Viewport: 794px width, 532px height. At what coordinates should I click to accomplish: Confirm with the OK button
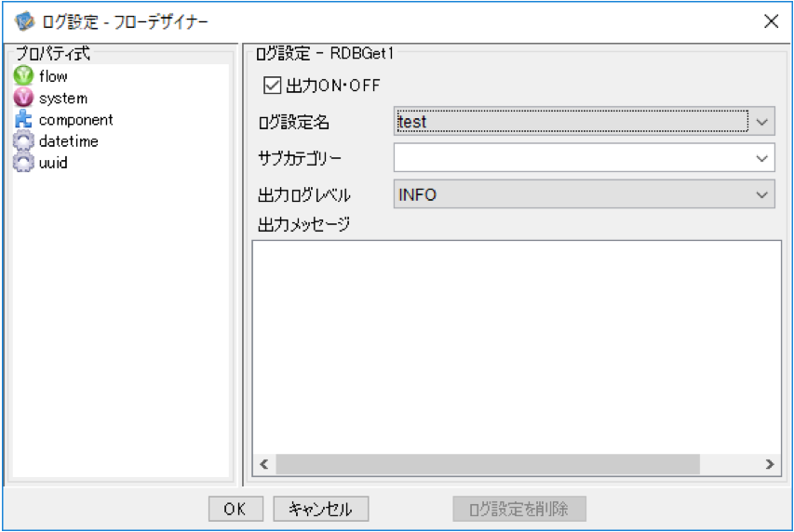[236, 509]
